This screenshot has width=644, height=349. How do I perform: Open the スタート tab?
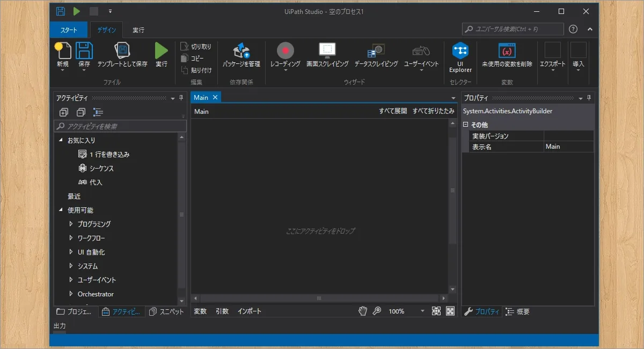tap(69, 30)
